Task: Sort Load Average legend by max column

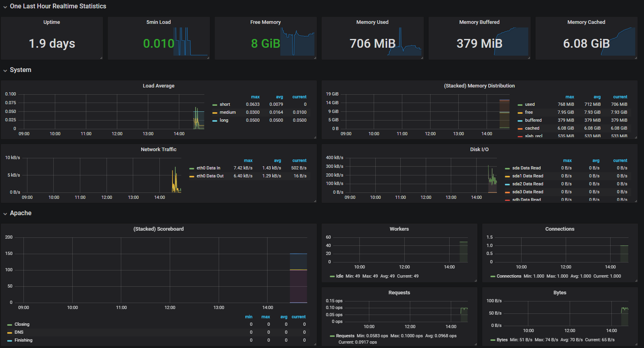Action: [x=255, y=97]
